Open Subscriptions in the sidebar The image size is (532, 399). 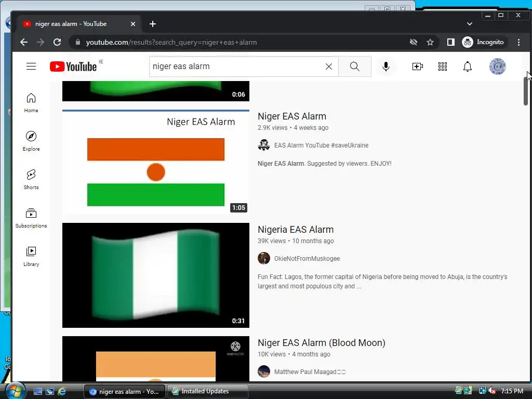tap(31, 218)
